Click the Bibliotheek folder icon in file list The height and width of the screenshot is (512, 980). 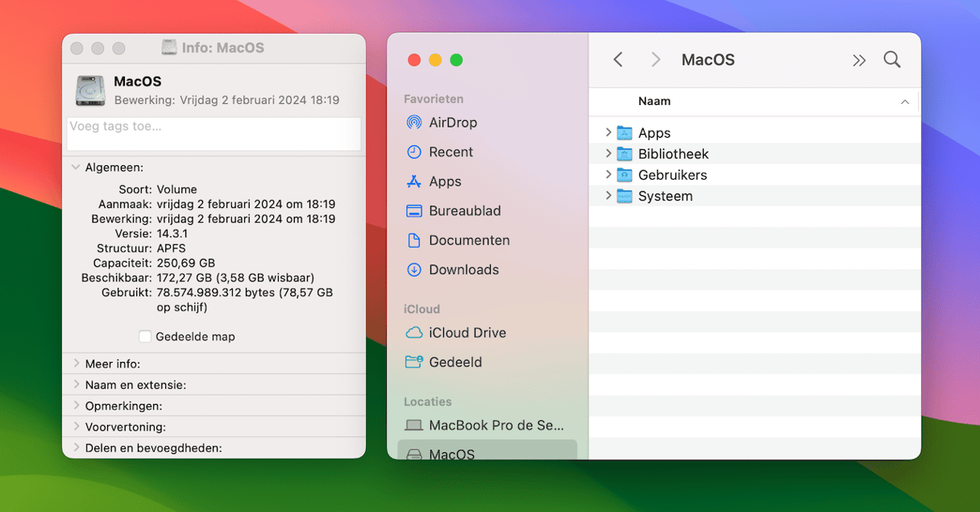coord(625,154)
